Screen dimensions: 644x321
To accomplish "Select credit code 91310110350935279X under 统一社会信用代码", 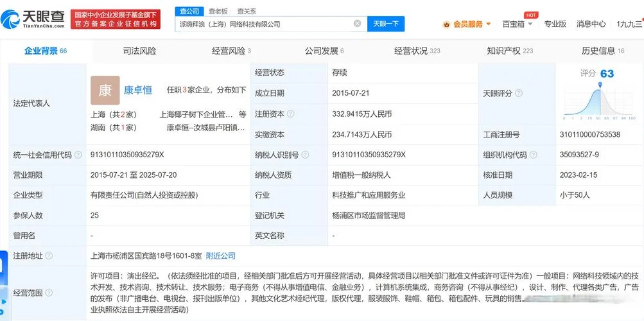I will pos(127,155).
